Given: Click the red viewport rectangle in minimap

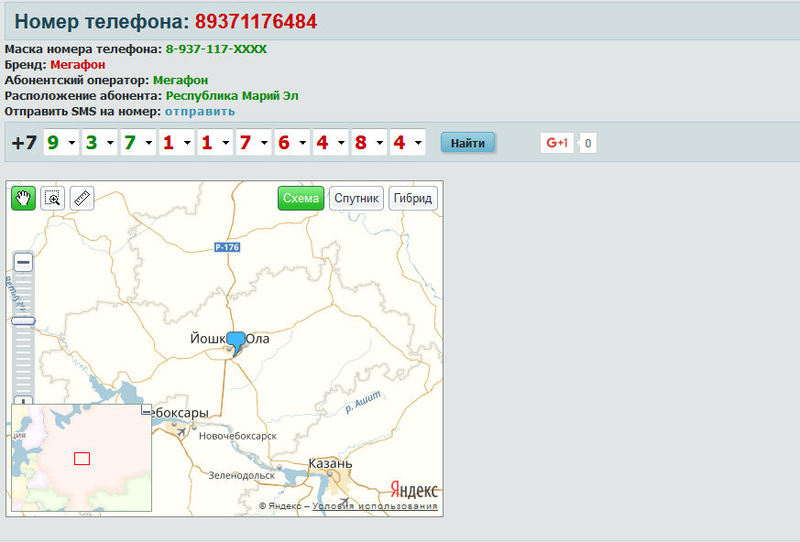Looking at the screenshot, I should tap(82, 458).
